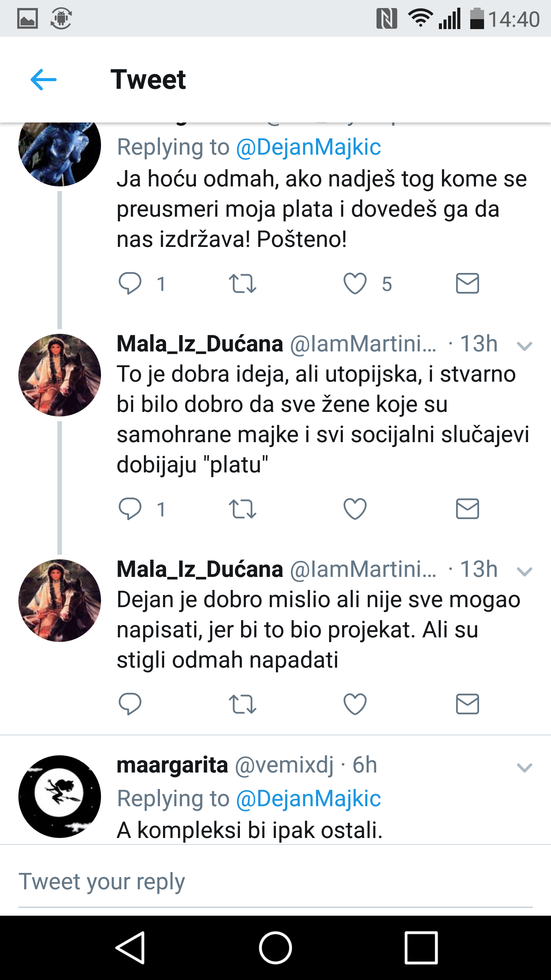Retweet the "Ja hoću odmah" tweet

(242, 284)
